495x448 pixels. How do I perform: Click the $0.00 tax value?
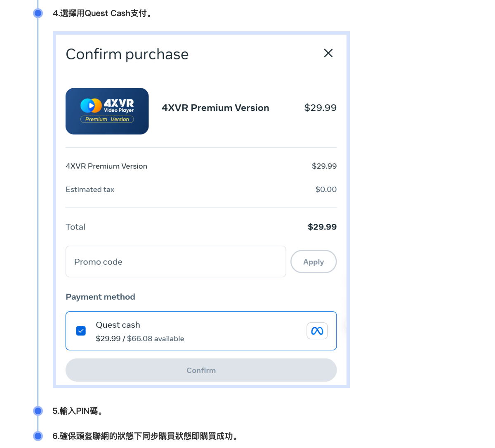(326, 190)
